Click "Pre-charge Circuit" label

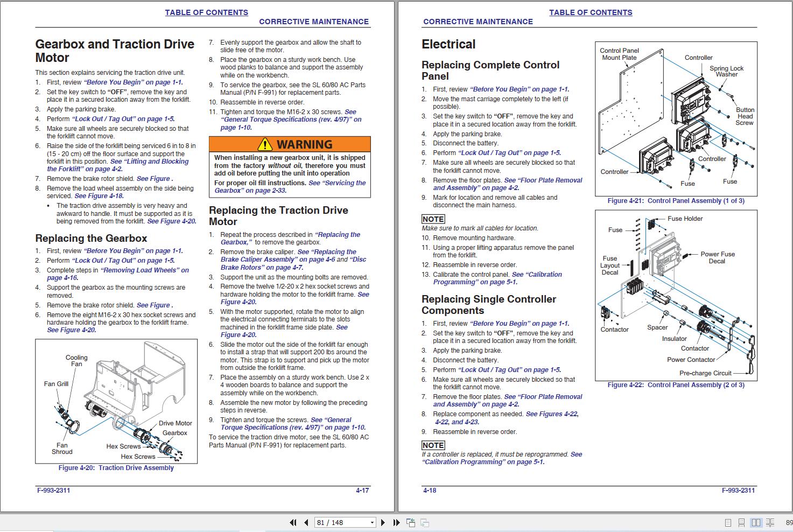[x=705, y=373]
